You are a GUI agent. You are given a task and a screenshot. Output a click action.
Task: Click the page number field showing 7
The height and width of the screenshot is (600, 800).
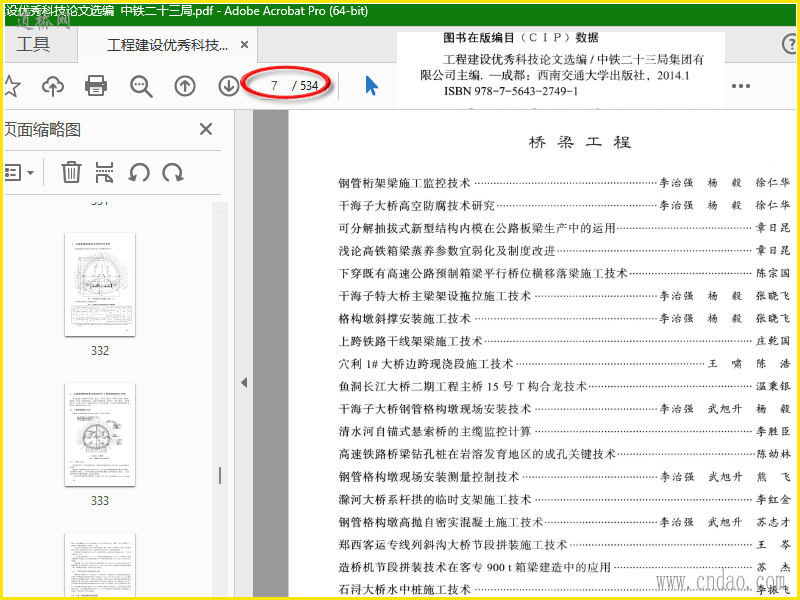tap(274, 86)
